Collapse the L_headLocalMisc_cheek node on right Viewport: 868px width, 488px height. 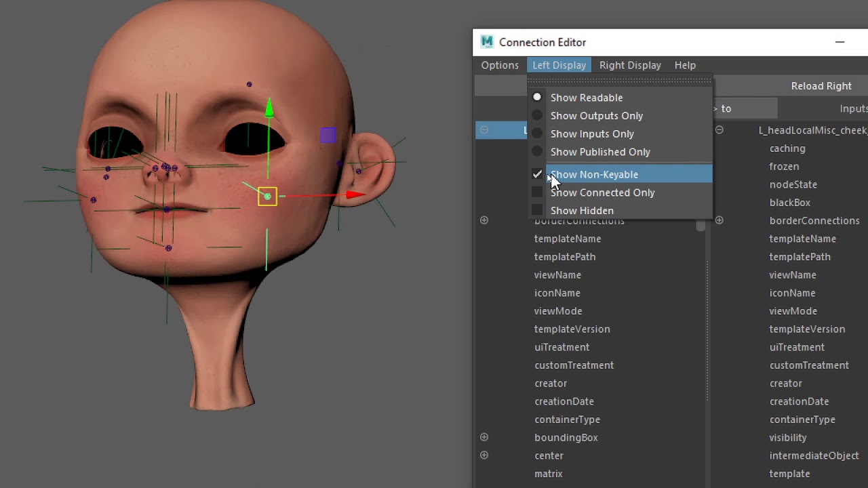[719, 130]
